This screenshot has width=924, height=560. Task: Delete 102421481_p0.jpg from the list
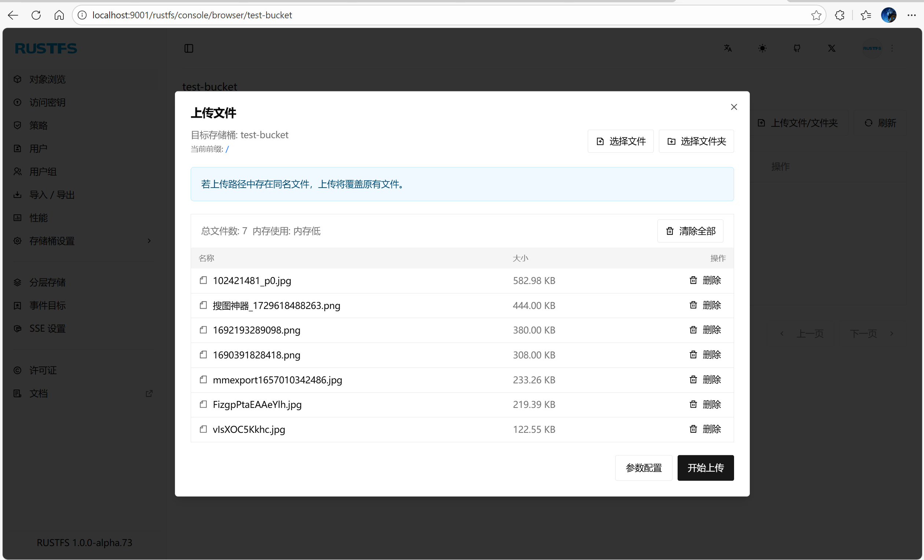(x=705, y=280)
